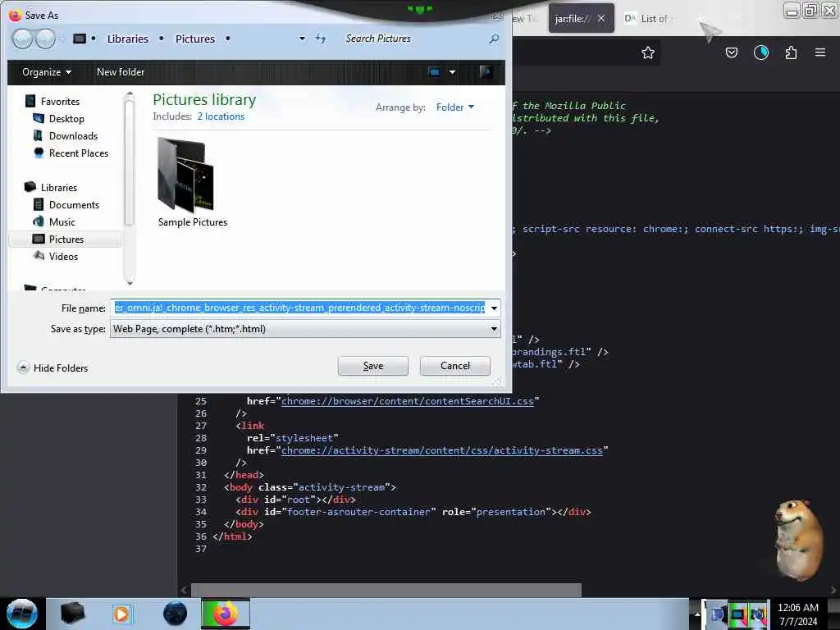Screen dimensions: 840x630
Task: Select Videos library in the navigation pane
Action: point(63,256)
